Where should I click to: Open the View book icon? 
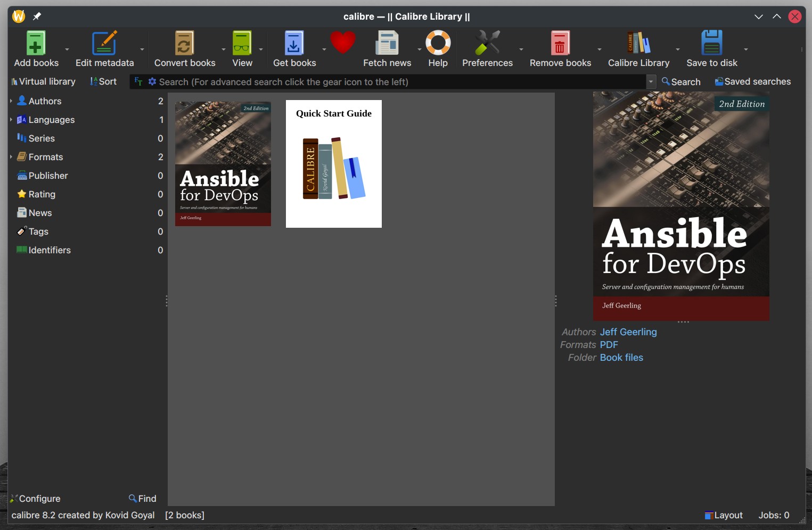click(x=242, y=43)
